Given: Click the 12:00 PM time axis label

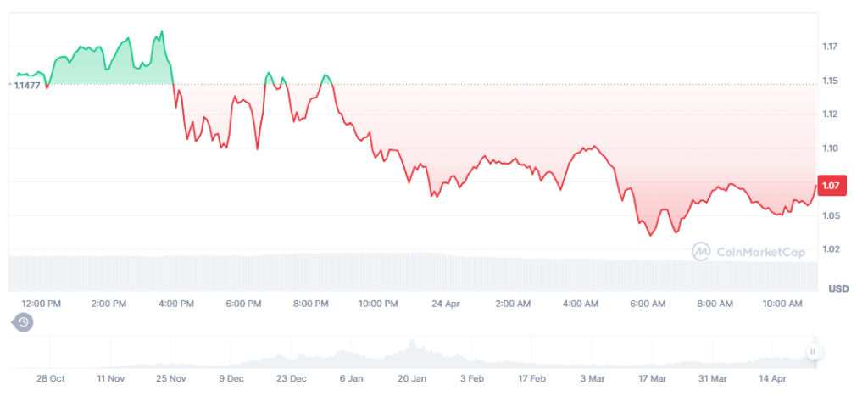Looking at the screenshot, I should 41,304.
